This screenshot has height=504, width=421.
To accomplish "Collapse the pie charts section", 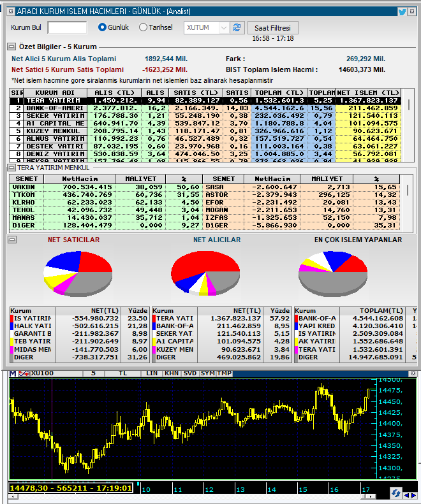I will point(12,240).
